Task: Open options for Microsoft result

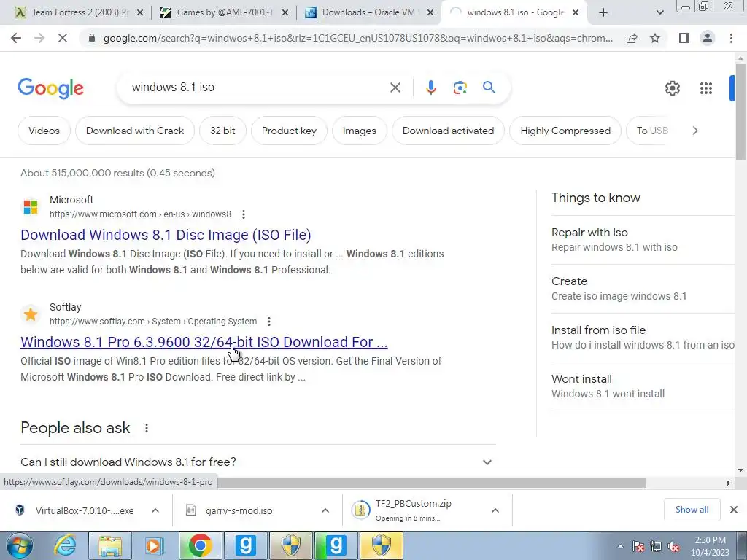Action: (x=244, y=214)
